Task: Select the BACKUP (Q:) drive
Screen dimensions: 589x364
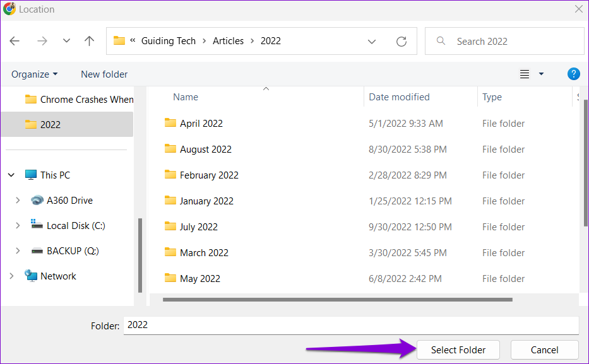Action: (65, 250)
